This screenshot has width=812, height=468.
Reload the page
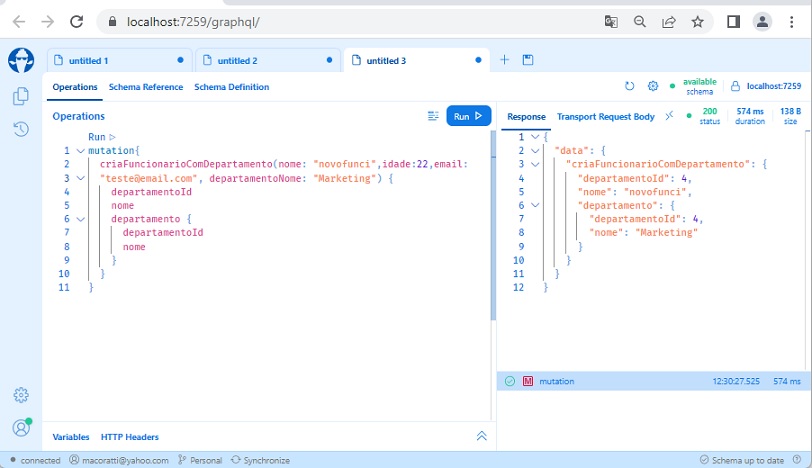pos(77,22)
